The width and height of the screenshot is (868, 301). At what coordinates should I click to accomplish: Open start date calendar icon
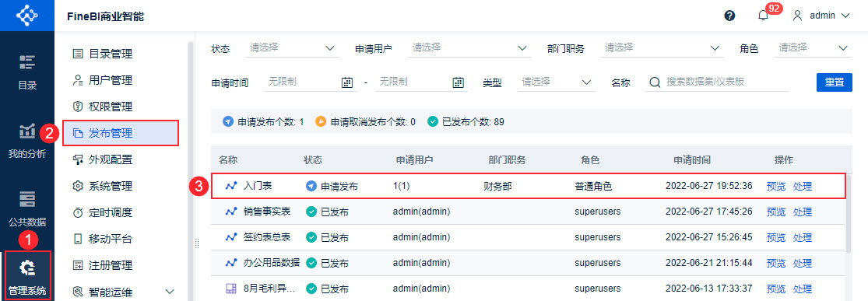pyautogui.click(x=347, y=82)
